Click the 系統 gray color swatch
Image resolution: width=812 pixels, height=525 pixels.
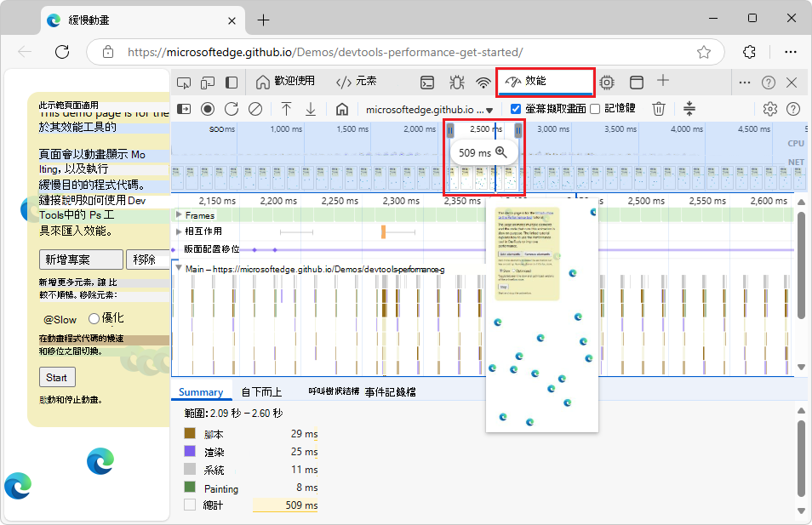[190, 469]
